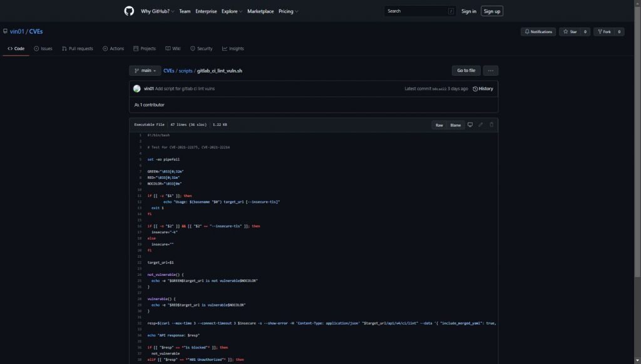Screen dimensions: 641x364
Task: View the Raw file
Action: [439, 125]
